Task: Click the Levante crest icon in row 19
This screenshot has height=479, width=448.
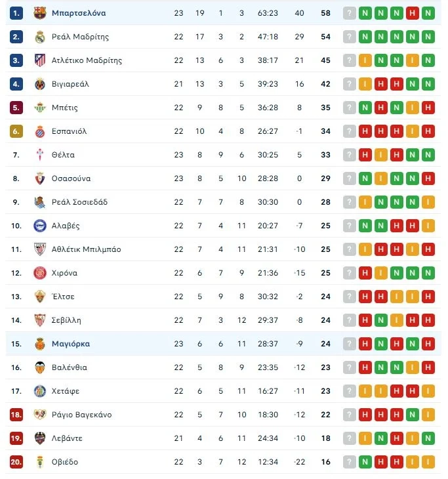Action: click(40, 438)
